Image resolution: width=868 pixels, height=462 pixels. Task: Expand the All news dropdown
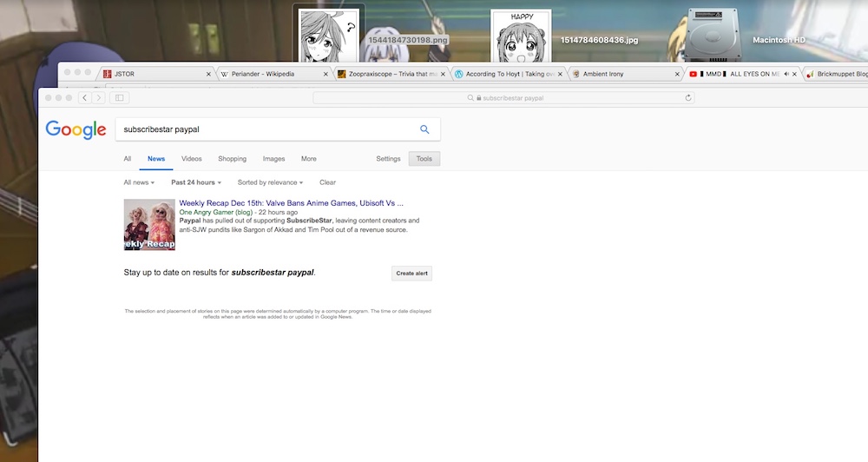139,182
